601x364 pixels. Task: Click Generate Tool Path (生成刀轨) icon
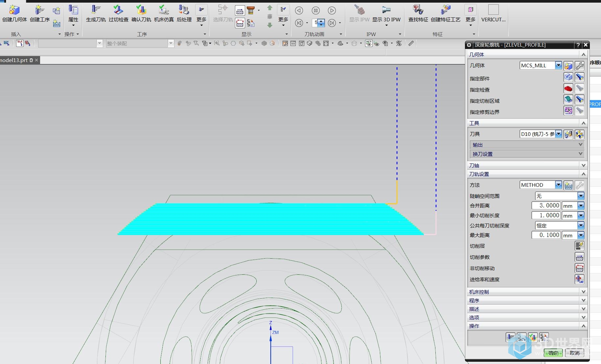coord(96,14)
